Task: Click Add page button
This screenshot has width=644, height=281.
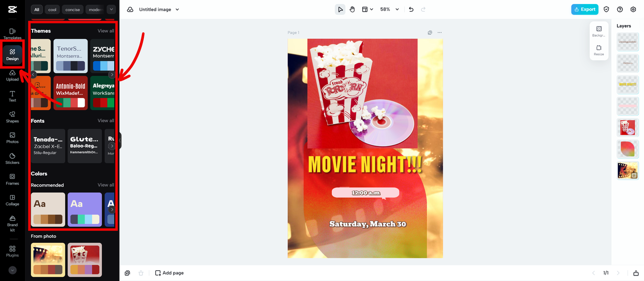Action: point(170,273)
